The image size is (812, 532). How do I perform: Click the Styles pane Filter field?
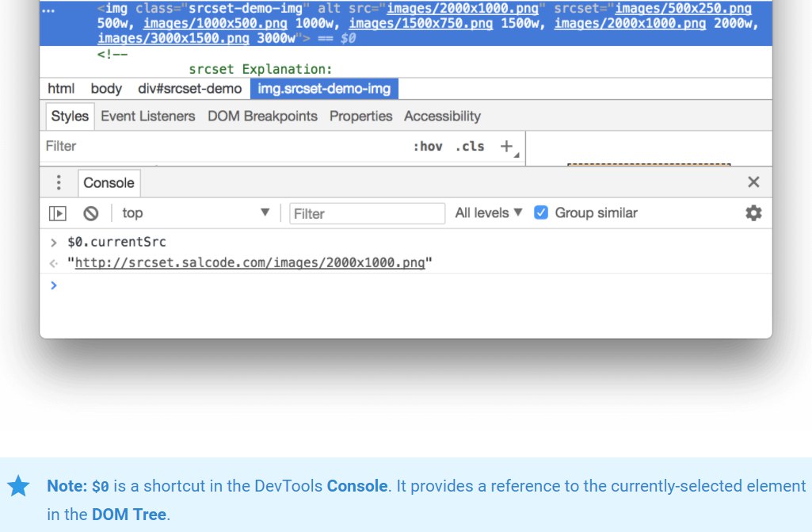tap(222, 146)
